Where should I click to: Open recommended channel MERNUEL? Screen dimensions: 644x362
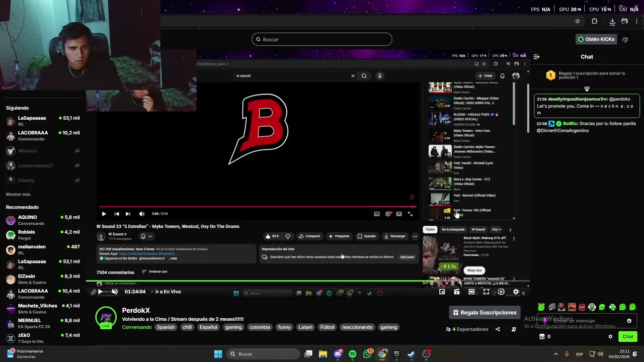point(43,323)
